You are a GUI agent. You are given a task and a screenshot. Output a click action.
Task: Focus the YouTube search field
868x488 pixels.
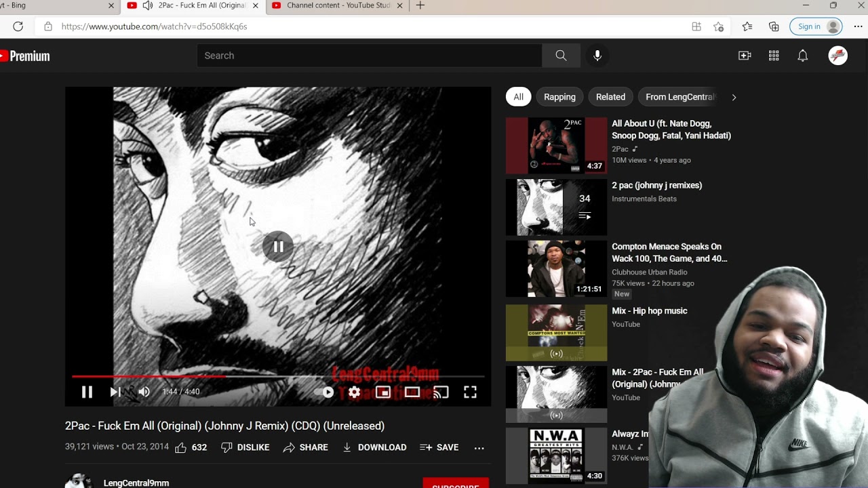[370, 56]
